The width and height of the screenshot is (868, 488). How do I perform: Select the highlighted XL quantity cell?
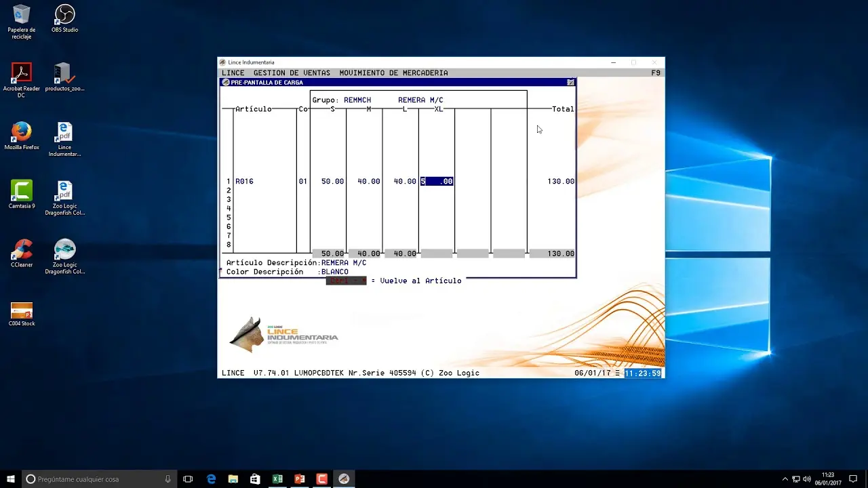[x=436, y=181]
